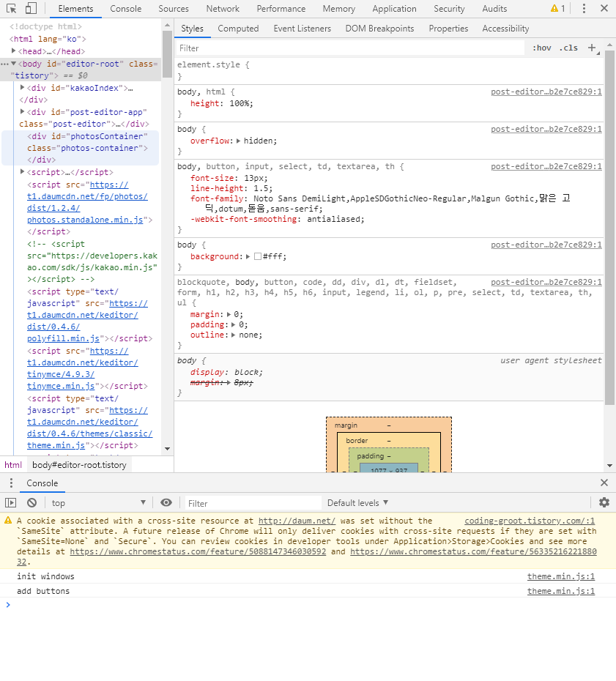Clear the console with the ban icon
The image size is (616, 681).
31,502
